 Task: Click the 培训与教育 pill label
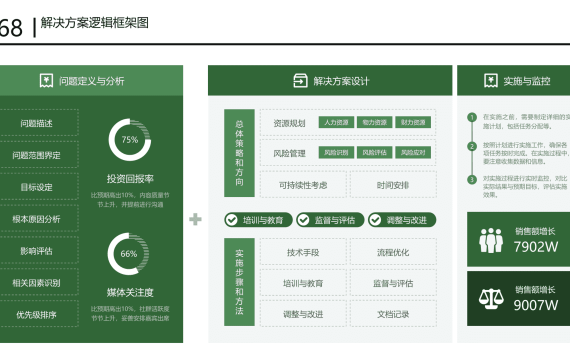[263, 220]
